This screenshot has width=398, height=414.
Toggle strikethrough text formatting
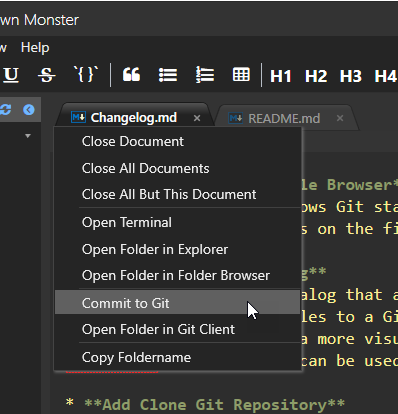point(46,75)
